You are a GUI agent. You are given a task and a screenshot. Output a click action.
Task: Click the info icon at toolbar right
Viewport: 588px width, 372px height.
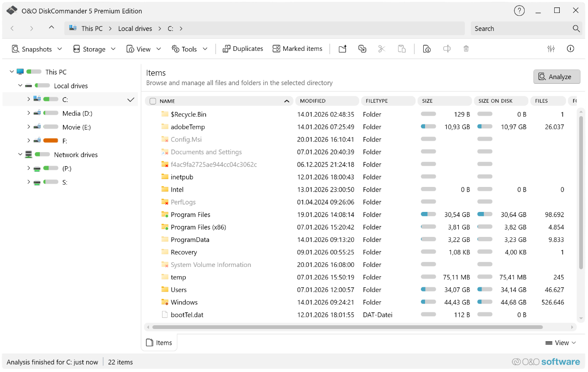(x=570, y=49)
